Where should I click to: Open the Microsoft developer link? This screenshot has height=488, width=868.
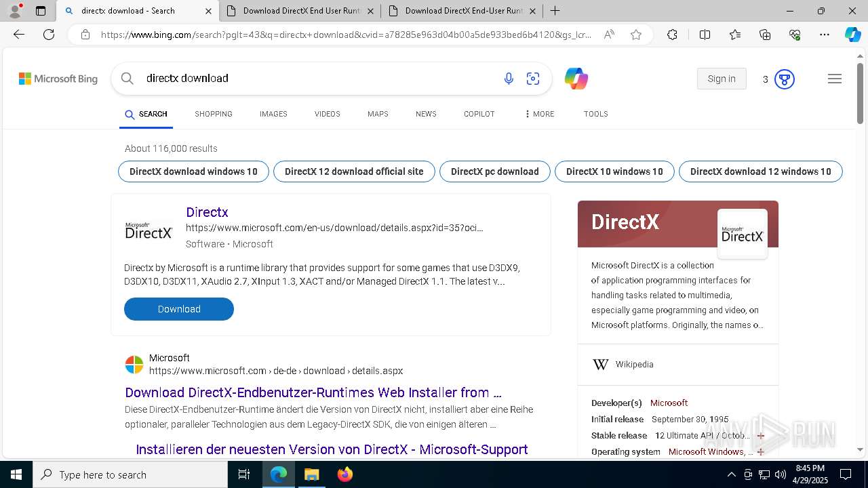pos(669,403)
